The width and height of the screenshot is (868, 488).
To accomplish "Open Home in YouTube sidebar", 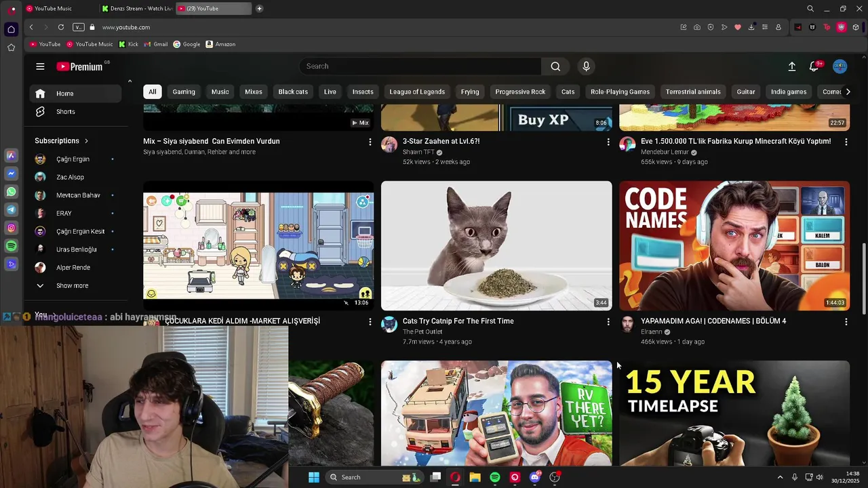I will point(75,94).
